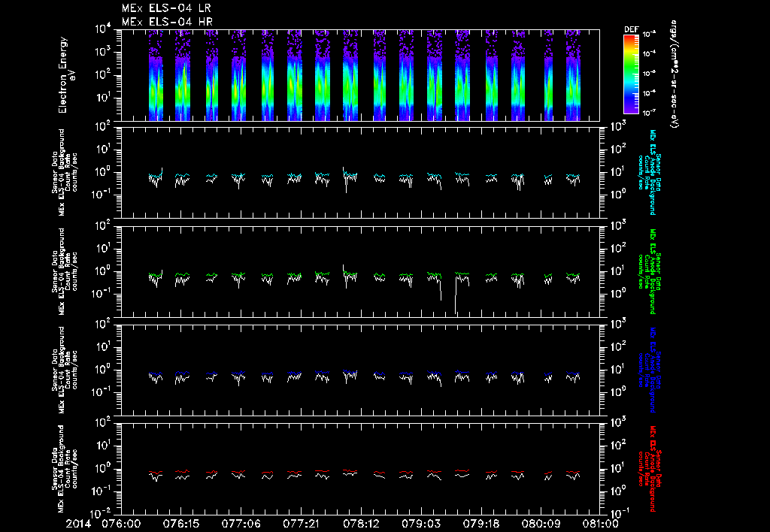Select the "076:15" time axis label
770x532 pixels.
(180, 524)
